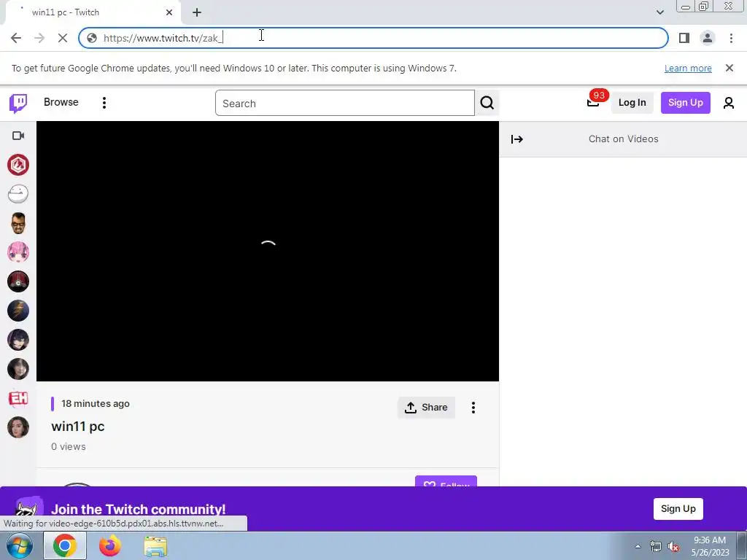Collapse the Chat on Videos panel

pos(517,139)
